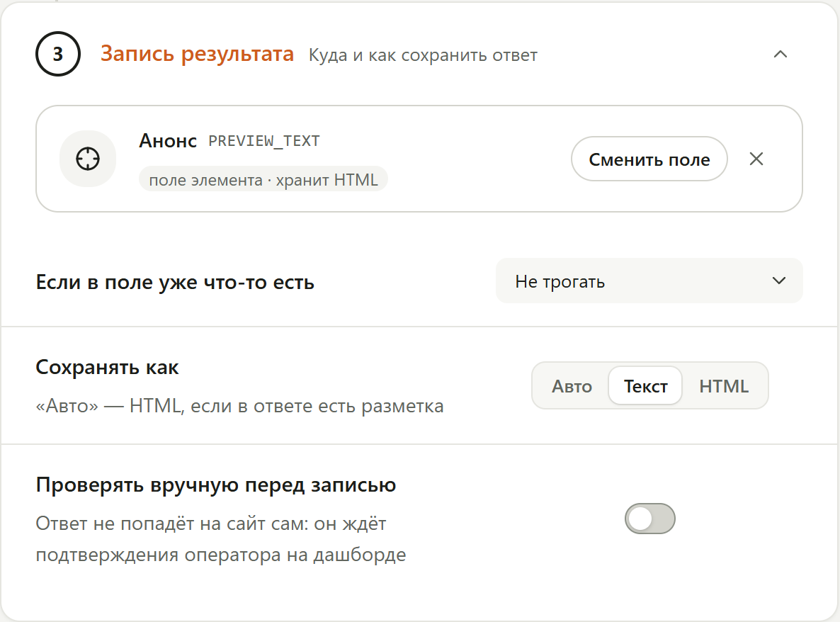Viewport: 840px width, 622px height.
Task: Click the 'Если в поле уже что-то есть' label
Action: (x=175, y=283)
